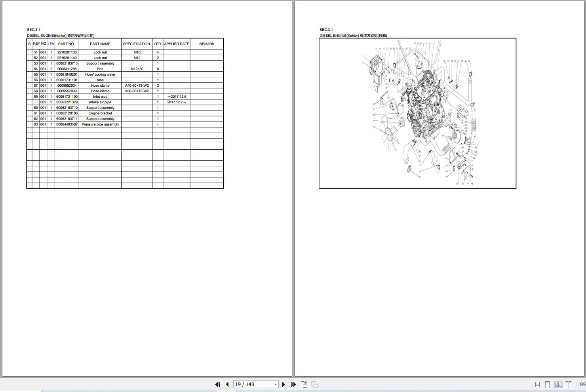Click specification M10 cell

(137, 52)
